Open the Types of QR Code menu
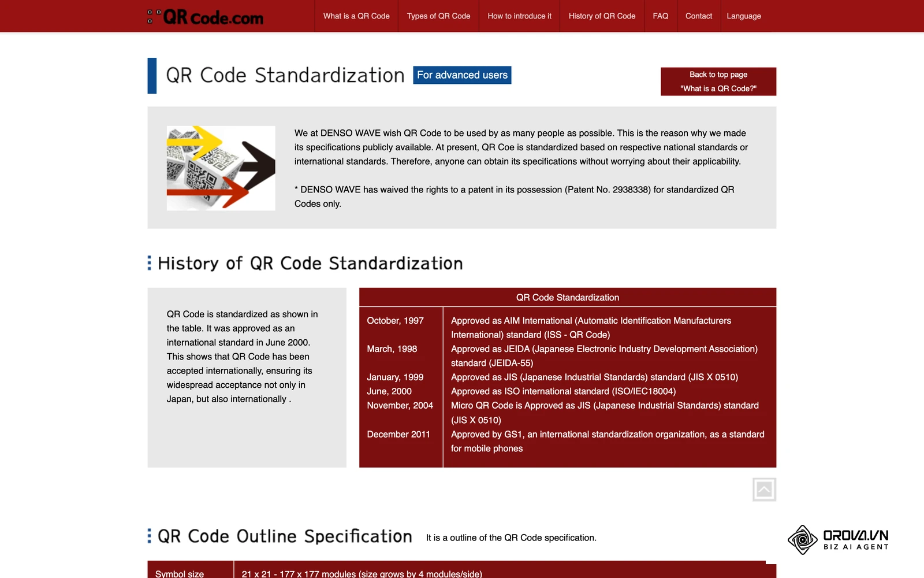Image resolution: width=924 pixels, height=578 pixels. (438, 16)
